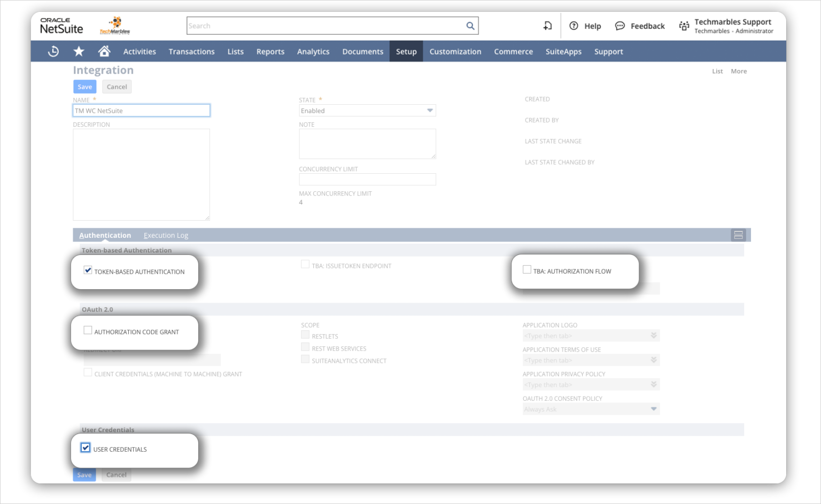
Task: Open the role switcher icon
Action: (x=684, y=26)
